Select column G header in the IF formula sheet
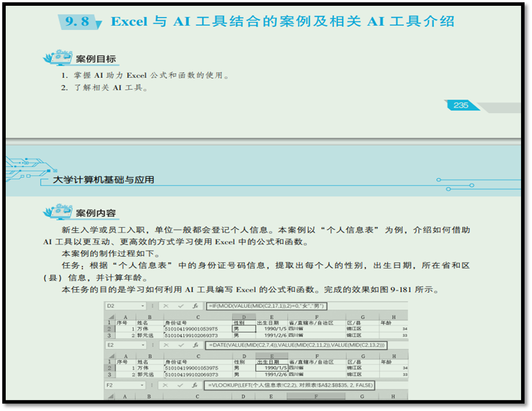The width and height of the screenshot is (532, 411). pos(363,317)
